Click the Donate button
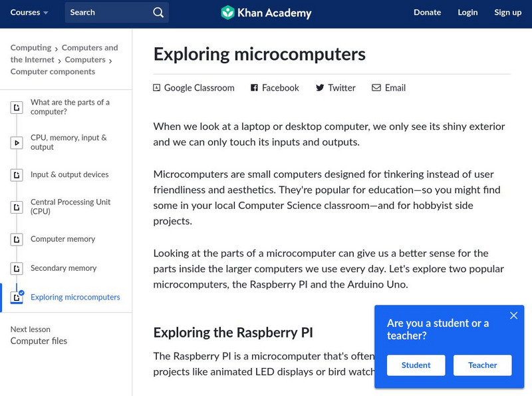This screenshot has height=396, width=532. [428, 12]
